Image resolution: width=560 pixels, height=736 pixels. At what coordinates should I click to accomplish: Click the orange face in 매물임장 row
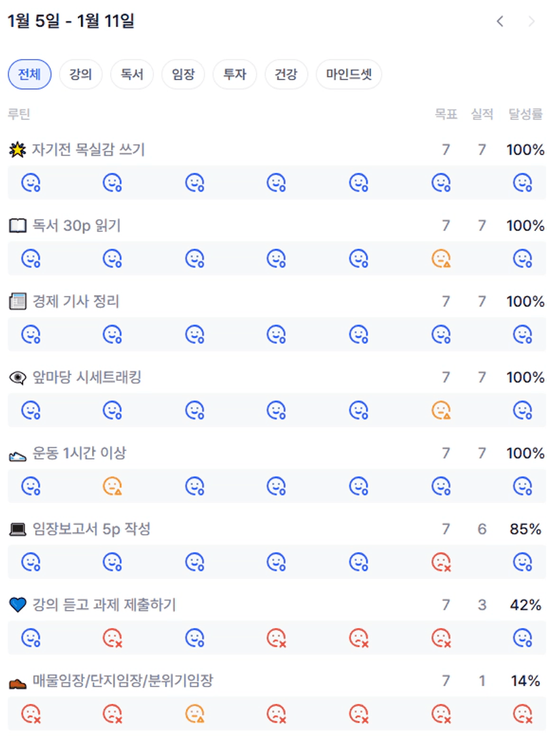pyautogui.click(x=194, y=714)
